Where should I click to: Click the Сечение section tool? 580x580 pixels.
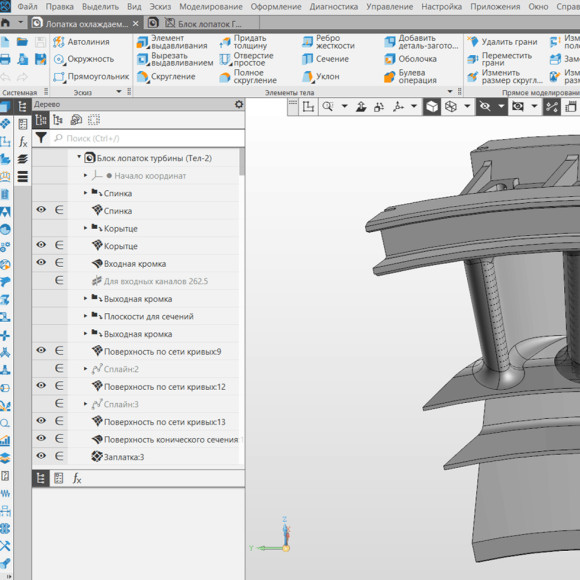(x=325, y=59)
